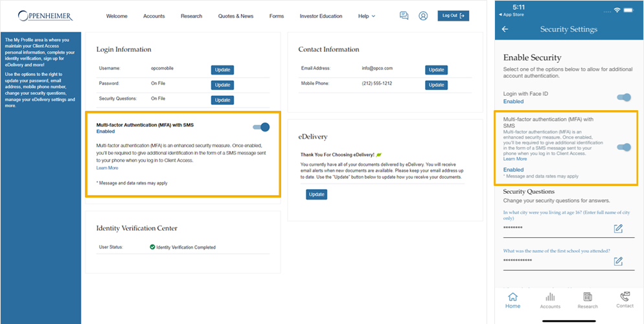
Task: Open the Accounts menu item
Action: coord(154,16)
